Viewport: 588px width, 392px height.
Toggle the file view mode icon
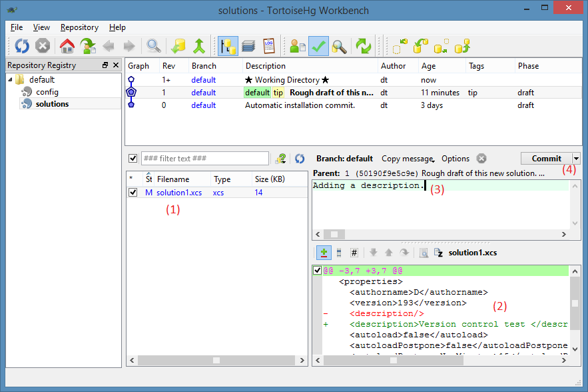click(x=339, y=253)
